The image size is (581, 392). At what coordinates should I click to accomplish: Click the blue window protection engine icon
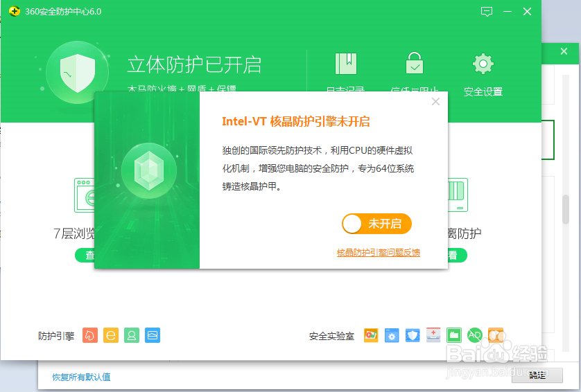coord(153,335)
